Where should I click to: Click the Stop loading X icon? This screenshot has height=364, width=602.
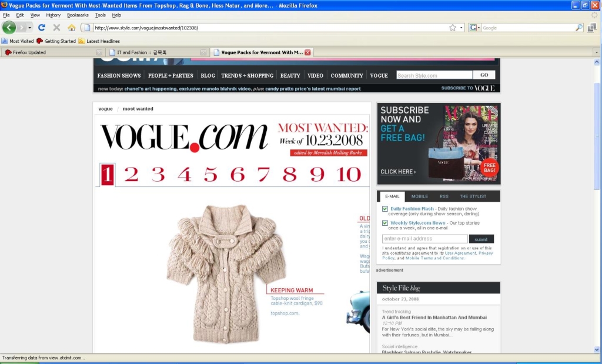[x=56, y=28]
